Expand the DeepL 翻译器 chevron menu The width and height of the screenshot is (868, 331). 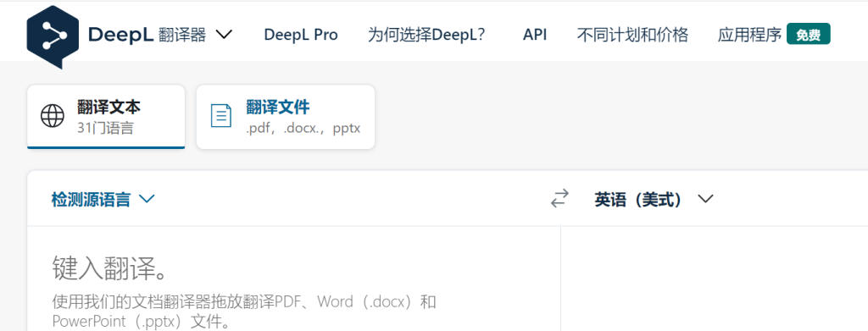coord(224,35)
